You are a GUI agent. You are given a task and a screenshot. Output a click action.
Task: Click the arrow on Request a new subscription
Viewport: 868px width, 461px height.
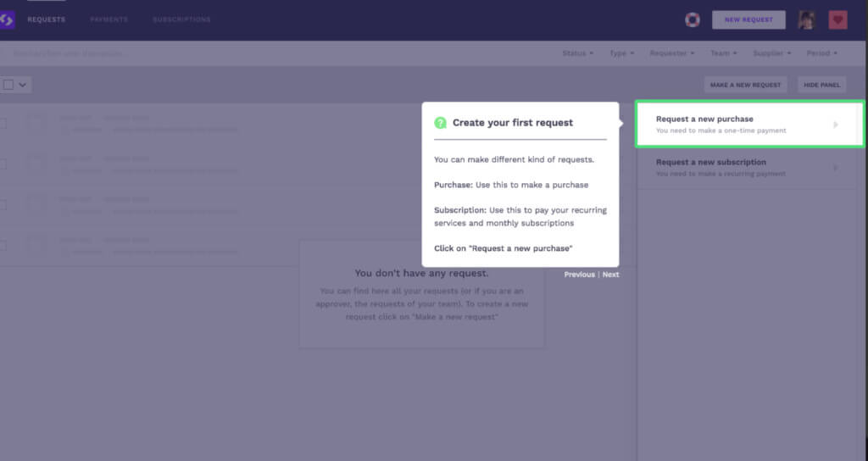[835, 168]
